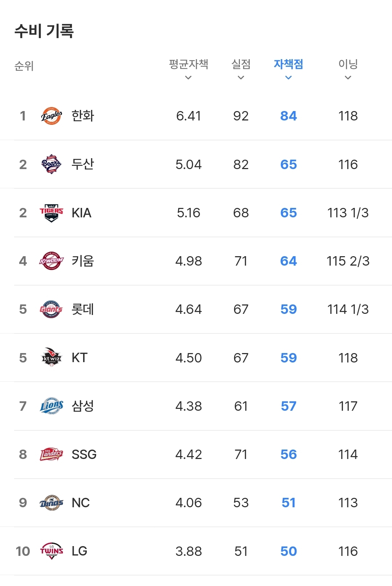
Task: Click the 삼성 team name
Action: coord(83,406)
